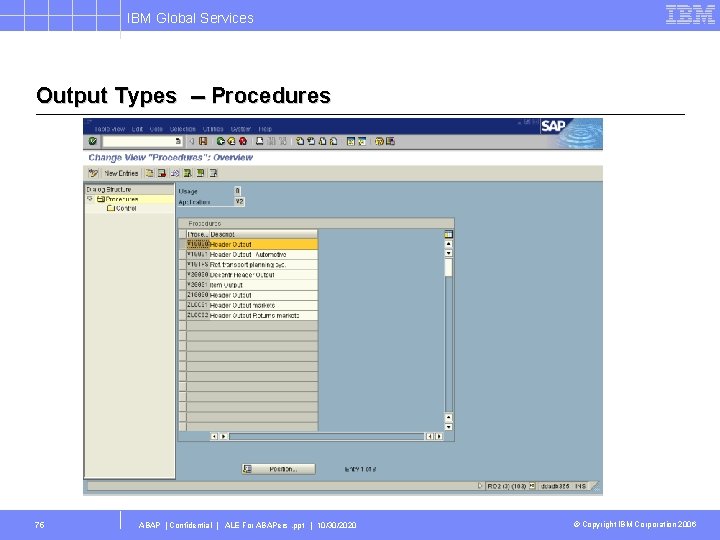The height and width of the screenshot is (540, 720).
Task: Click the green Back arrow icon
Action: coord(220,141)
